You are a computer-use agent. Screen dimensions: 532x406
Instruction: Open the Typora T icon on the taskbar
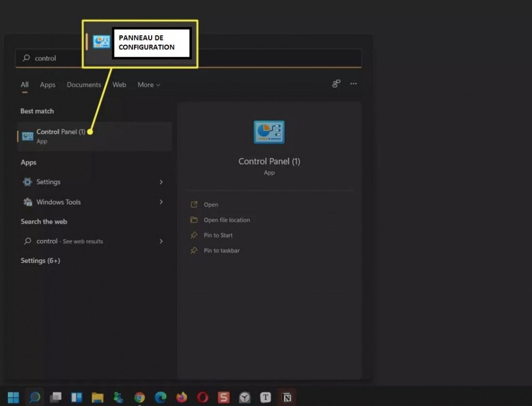pyautogui.click(x=265, y=397)
